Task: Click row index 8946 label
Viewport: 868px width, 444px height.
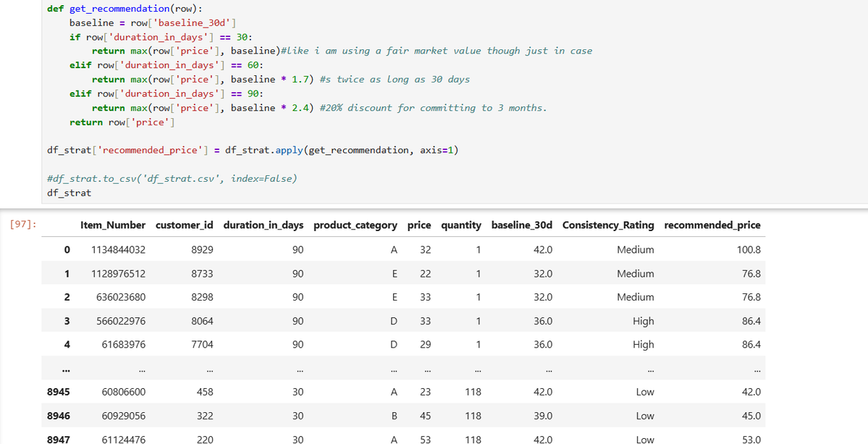Action: pos(59,416)
